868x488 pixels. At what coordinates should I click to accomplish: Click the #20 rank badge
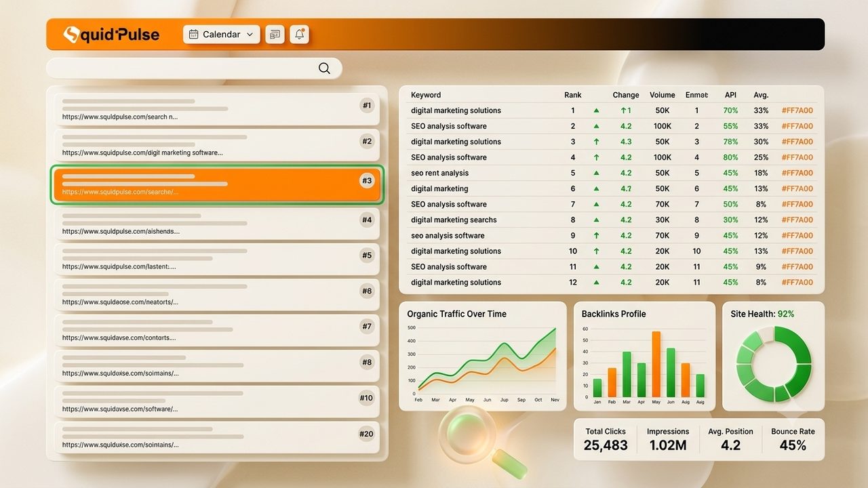[x=366, y=434]
